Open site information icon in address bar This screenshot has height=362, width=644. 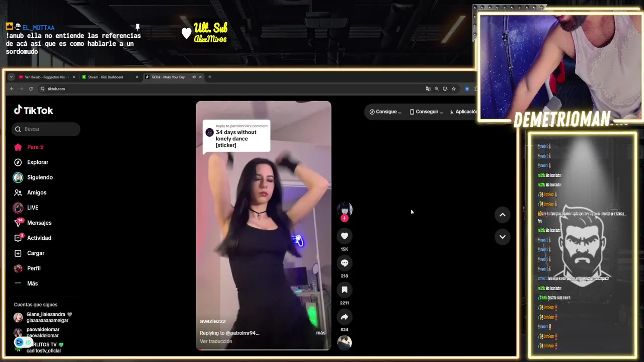coord(42,89)
